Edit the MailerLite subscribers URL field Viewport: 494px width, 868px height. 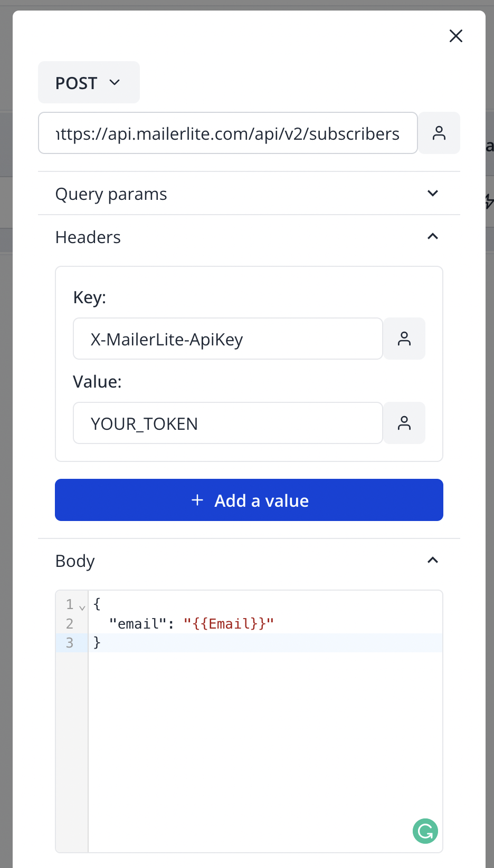click(x=227, y=133)
